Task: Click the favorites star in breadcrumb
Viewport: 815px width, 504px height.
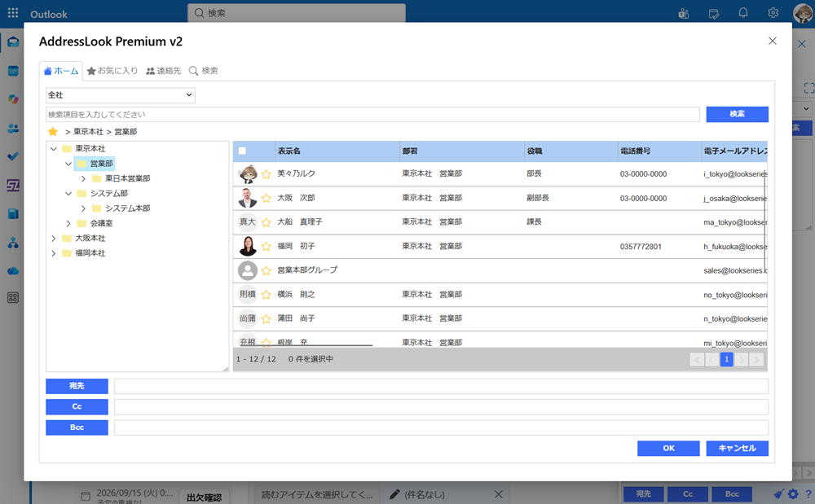Action: (52, 131)
